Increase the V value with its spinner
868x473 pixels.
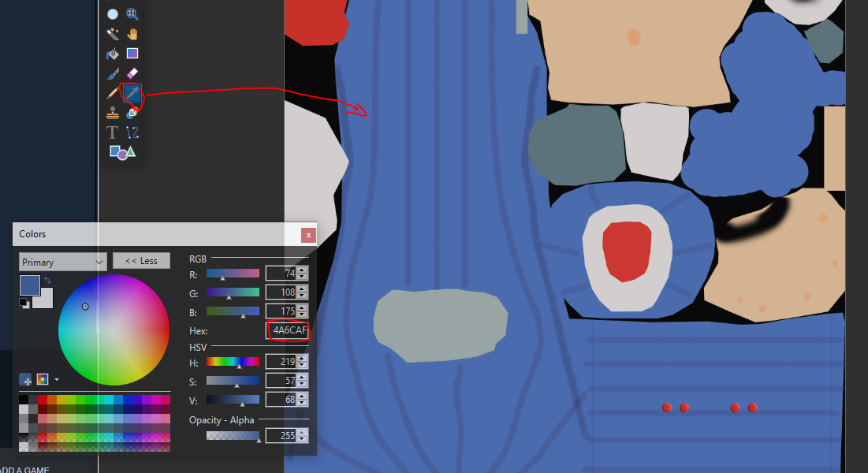pos(302,396)
